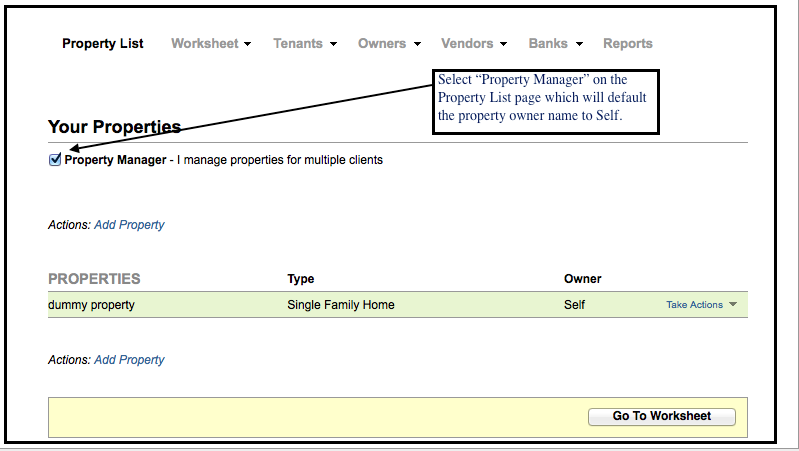Select the dummy property row name

(91, 305)
